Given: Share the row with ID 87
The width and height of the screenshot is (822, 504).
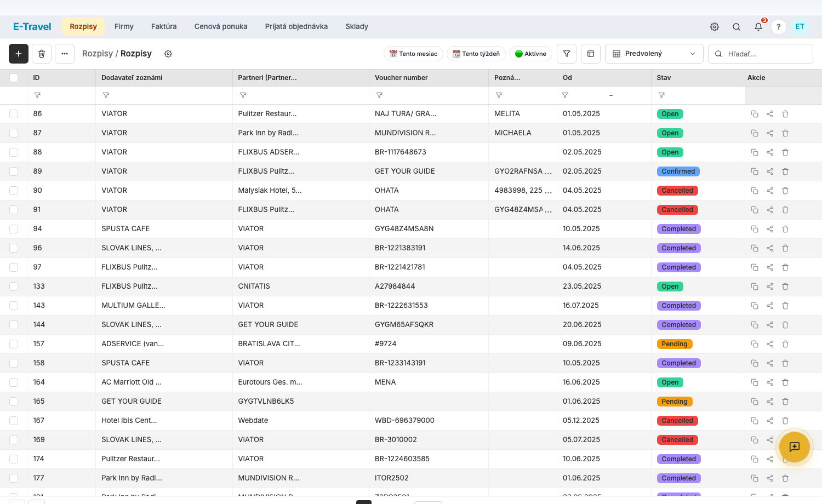Looking at the screenshot, I should (770, 133).
